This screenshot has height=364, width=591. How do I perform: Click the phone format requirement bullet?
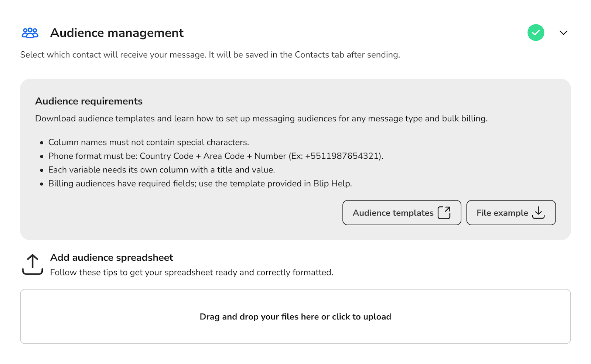(216, 156)
